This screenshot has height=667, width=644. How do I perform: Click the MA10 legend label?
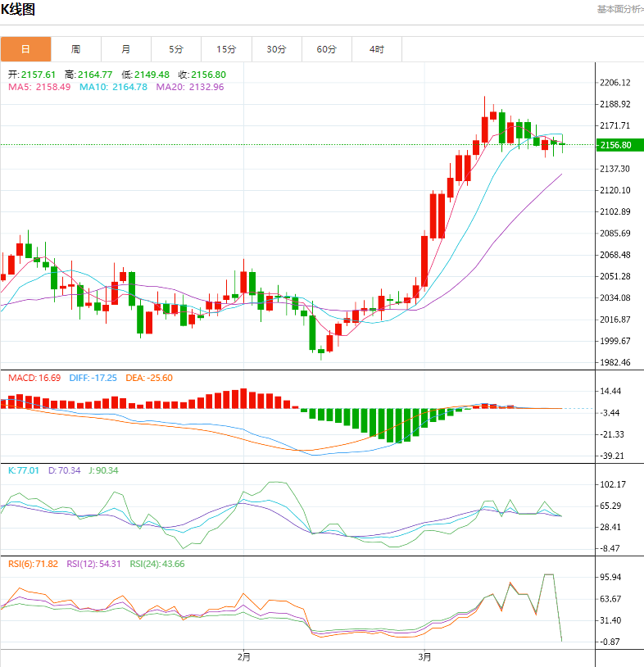(x=113, y=87)
